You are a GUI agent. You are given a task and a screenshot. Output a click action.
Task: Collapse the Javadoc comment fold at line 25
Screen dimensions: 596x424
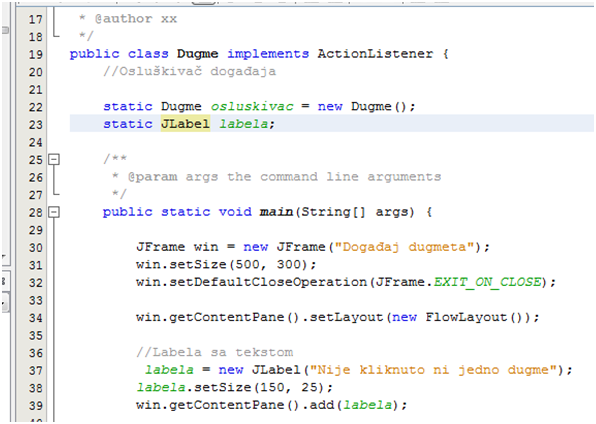54,159
